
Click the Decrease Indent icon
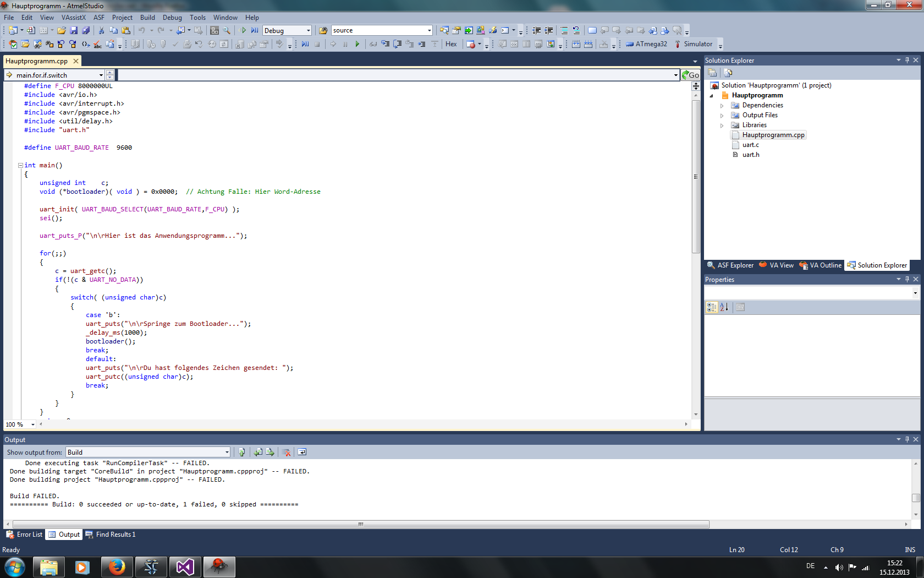point(536,30)
